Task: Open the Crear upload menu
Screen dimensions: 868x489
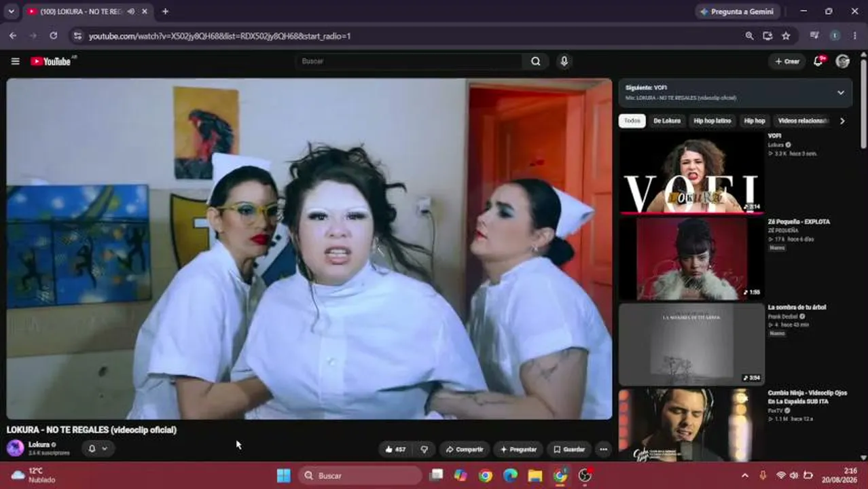Action: (x=787, y=61)
